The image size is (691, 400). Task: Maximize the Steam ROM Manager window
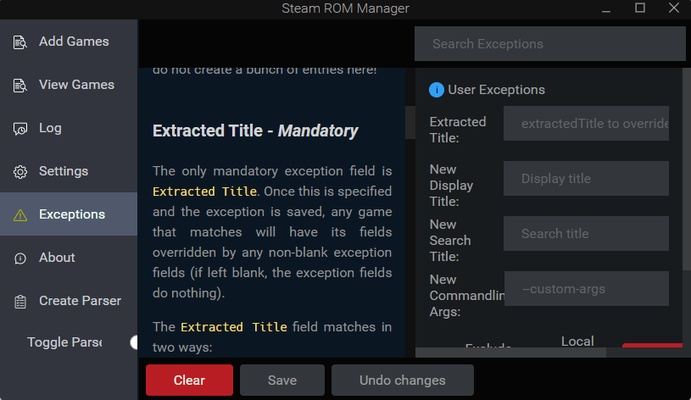click(x=640, y=8)
